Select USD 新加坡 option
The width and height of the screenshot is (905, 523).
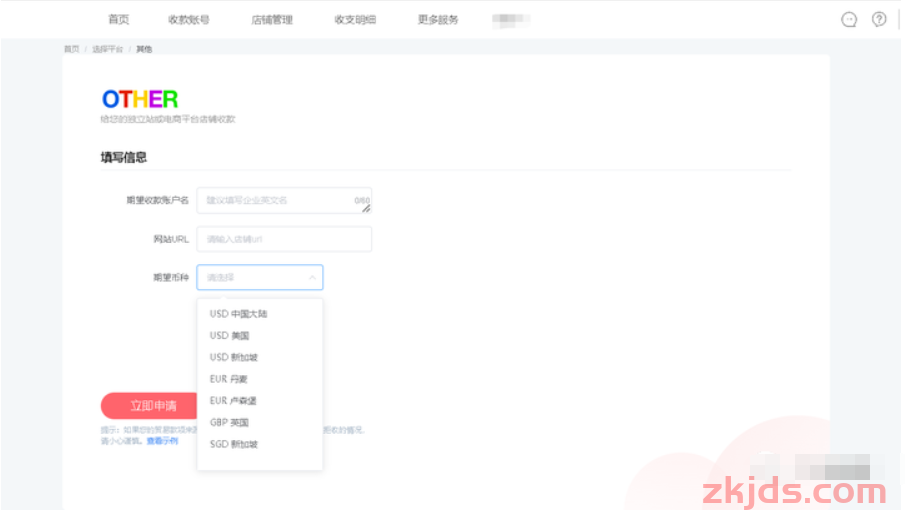[260, 357]
